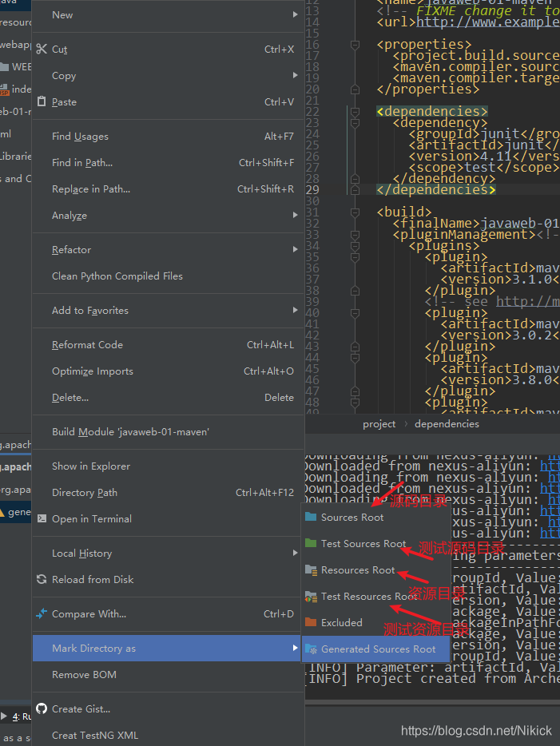
Task: Expand the Analyze submenu arrow
Action: pos(295,215)
